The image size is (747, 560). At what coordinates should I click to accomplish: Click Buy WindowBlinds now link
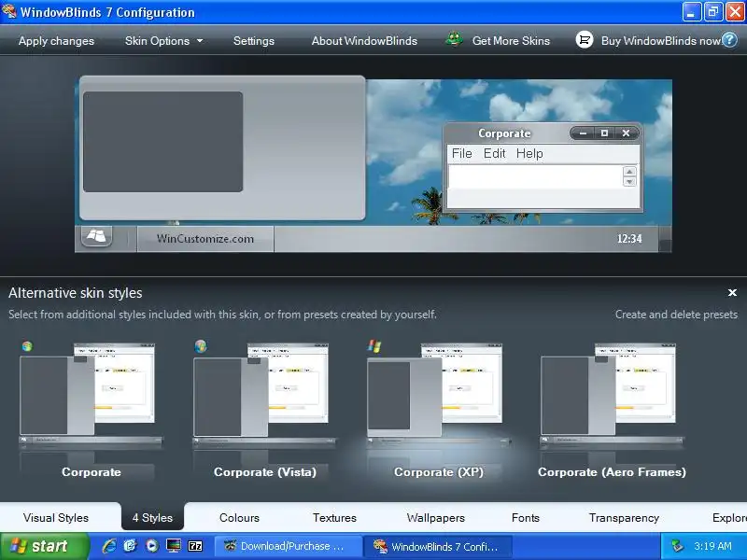(x=661, y=41)
